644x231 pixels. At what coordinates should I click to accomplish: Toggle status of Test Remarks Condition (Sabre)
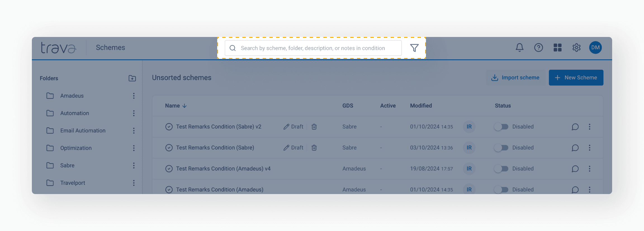(x=501, y=148)
